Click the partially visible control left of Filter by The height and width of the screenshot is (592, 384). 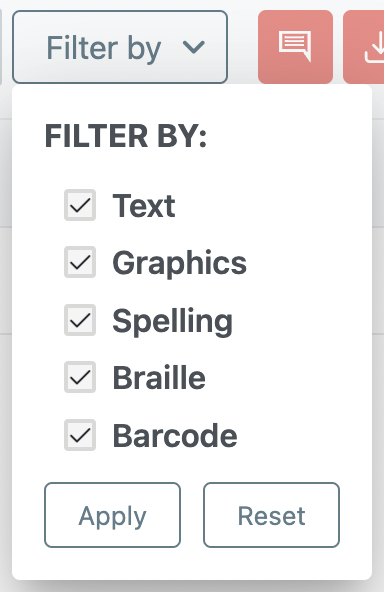point(1,47)
